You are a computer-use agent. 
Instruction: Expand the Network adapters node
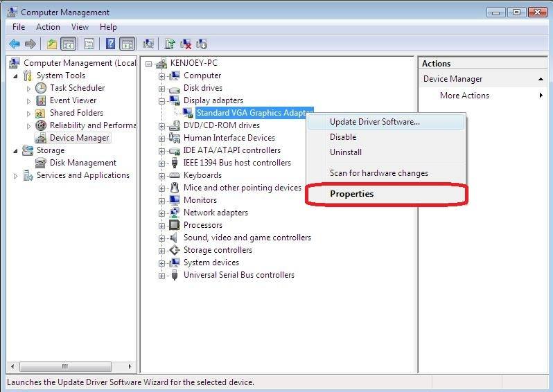[162, 213]
